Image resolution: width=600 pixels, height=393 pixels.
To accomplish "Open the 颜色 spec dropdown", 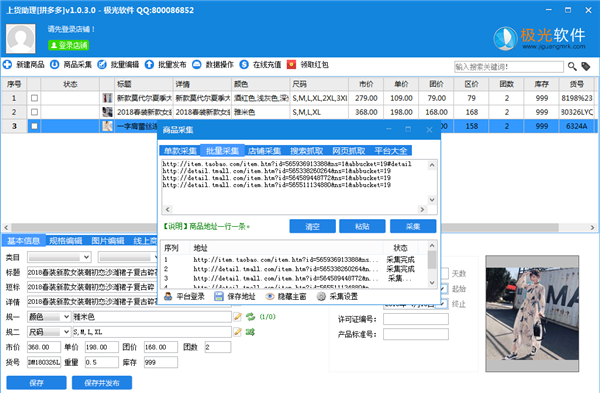I will pos(49,317).
